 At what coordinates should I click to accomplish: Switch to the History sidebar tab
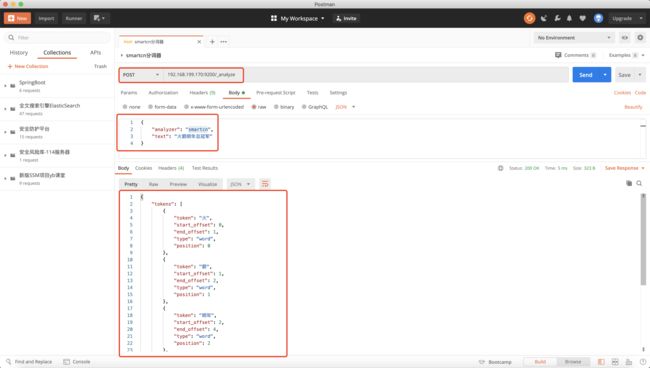(x=19, y=53)
